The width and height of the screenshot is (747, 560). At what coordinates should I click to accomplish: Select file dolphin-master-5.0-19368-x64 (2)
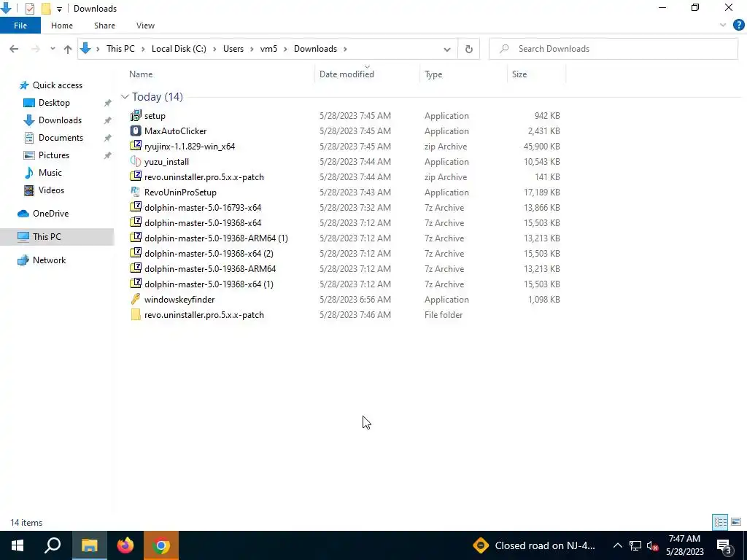click(x=209, y=253)
